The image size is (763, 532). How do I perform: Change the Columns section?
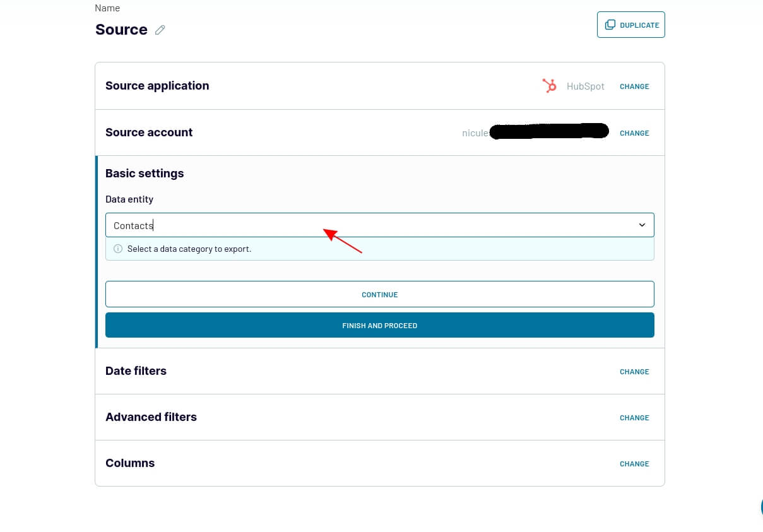(634, 464)
